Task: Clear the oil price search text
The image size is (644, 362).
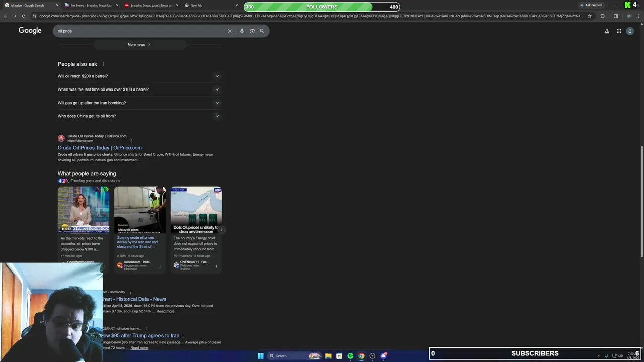Action: (x=230, y=31)
